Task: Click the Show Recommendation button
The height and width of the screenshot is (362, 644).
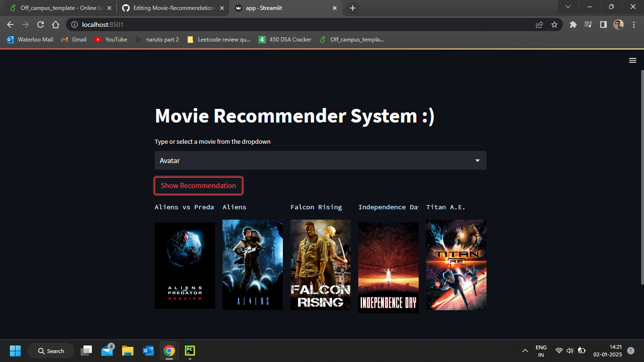Action: 198,186
